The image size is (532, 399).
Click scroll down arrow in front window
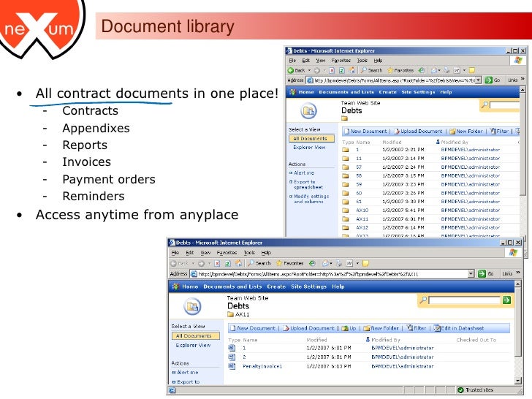tap(517, 381)
